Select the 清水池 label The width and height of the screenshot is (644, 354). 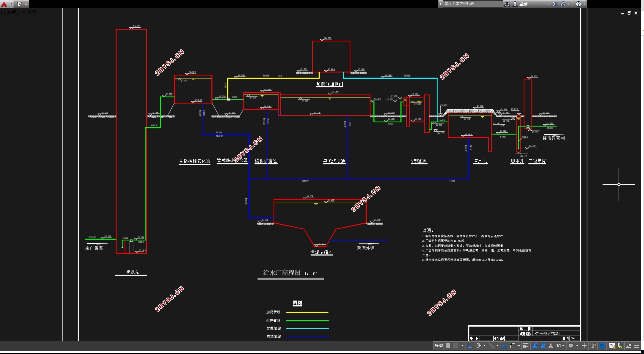click(x=480, y=161)
